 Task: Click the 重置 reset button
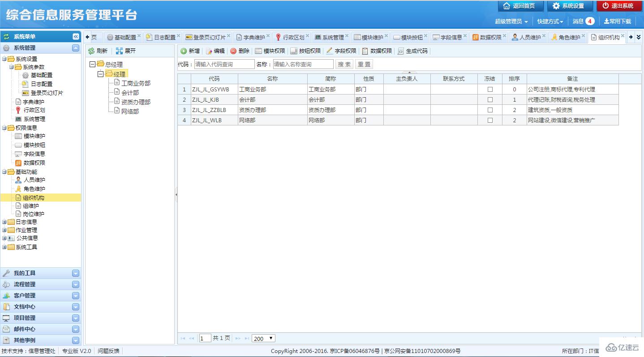(x=364, y=65)
